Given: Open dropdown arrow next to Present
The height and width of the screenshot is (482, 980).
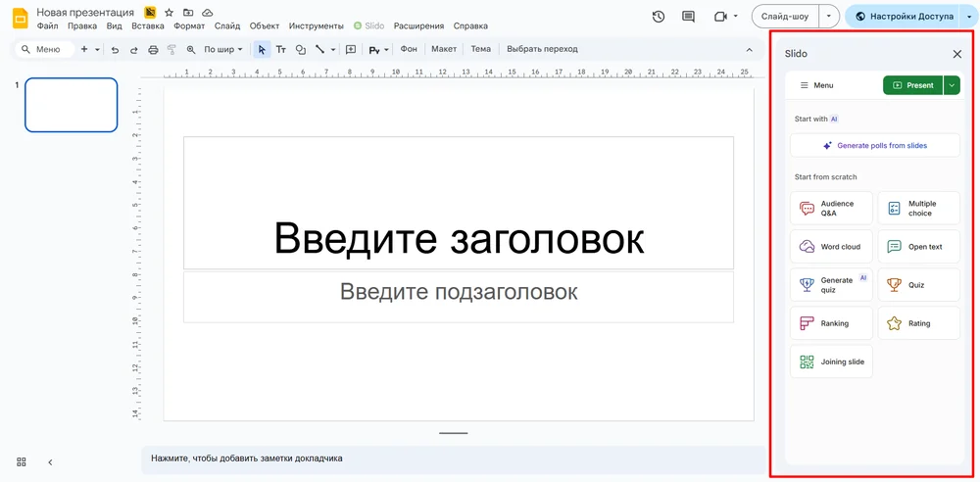Looking at the screenshot, I should click(952, 85).
